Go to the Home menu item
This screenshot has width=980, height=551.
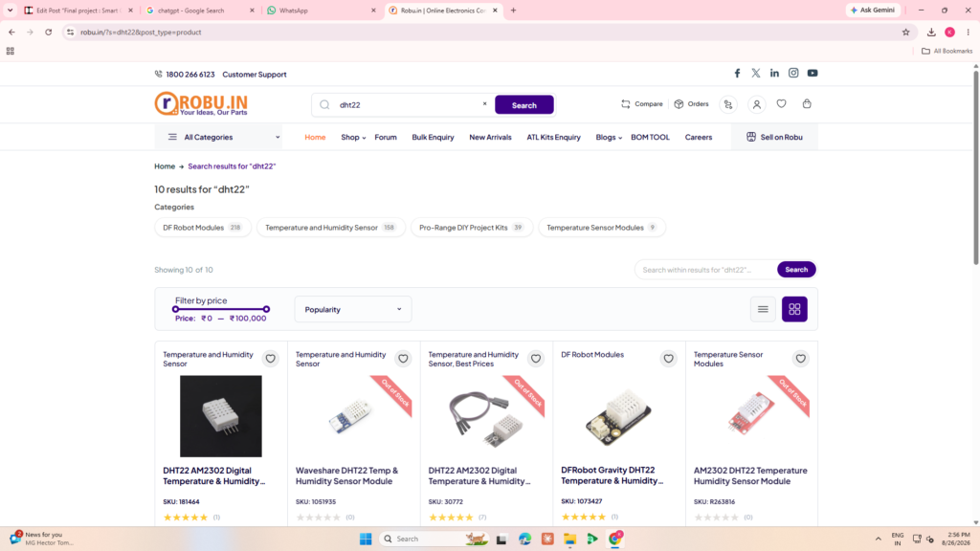[x=315, y=137]
